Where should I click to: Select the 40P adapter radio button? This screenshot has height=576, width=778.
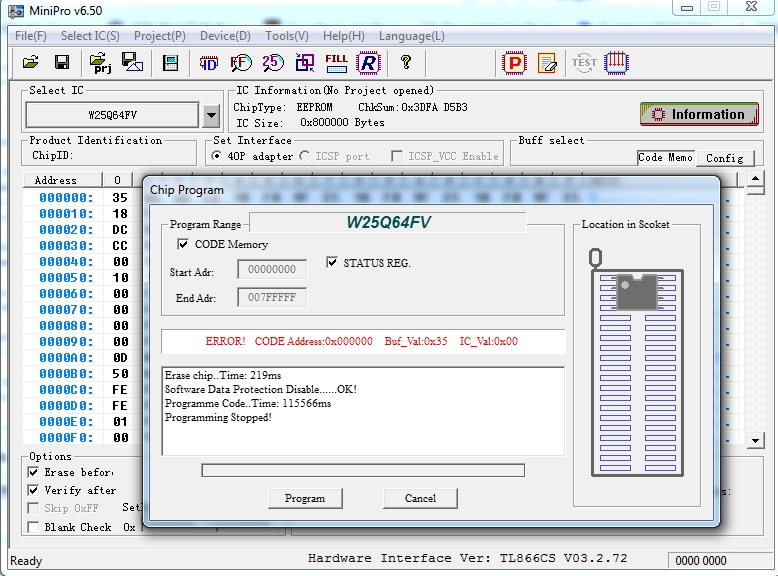216,156
